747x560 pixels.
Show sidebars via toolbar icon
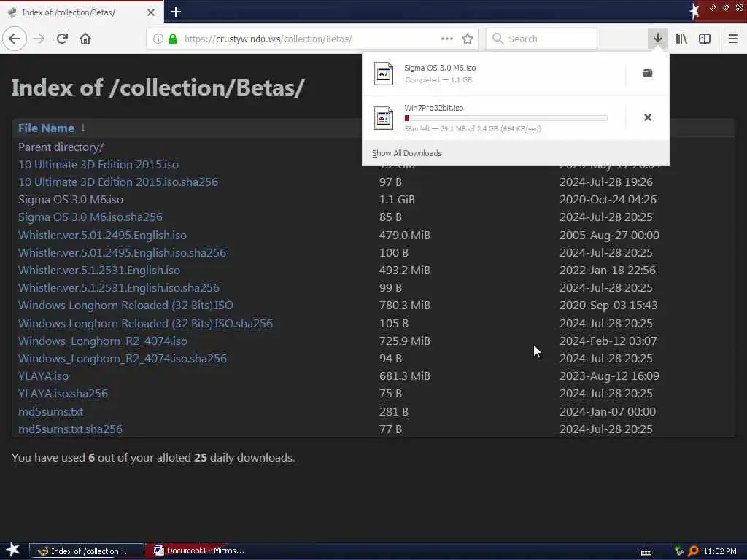point(705,39)
